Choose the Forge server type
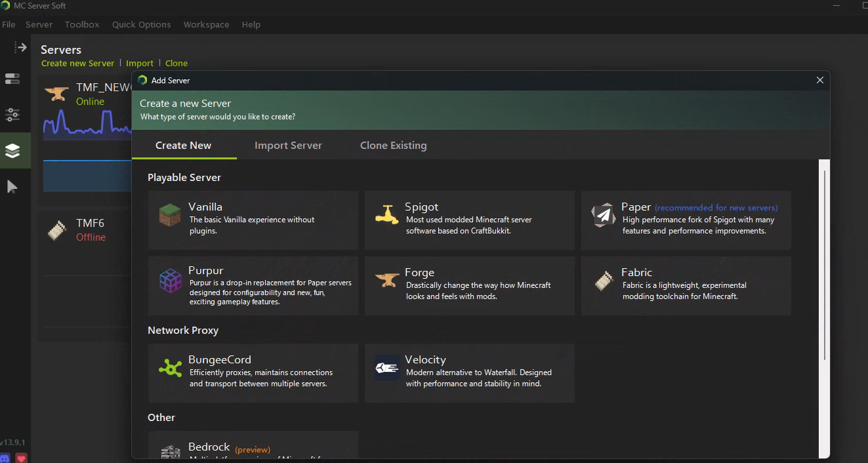Viewport: 868px width, 463px height. click(x=470, y=285)
